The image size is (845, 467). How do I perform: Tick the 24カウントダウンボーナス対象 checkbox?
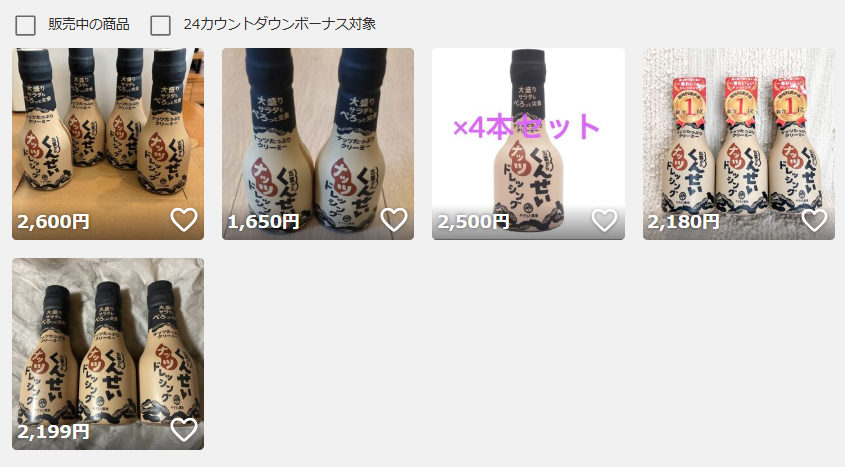point(161,25)
